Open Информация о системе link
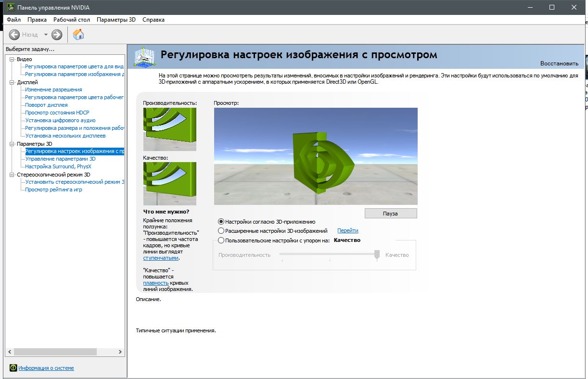 [x=46, y=368]
